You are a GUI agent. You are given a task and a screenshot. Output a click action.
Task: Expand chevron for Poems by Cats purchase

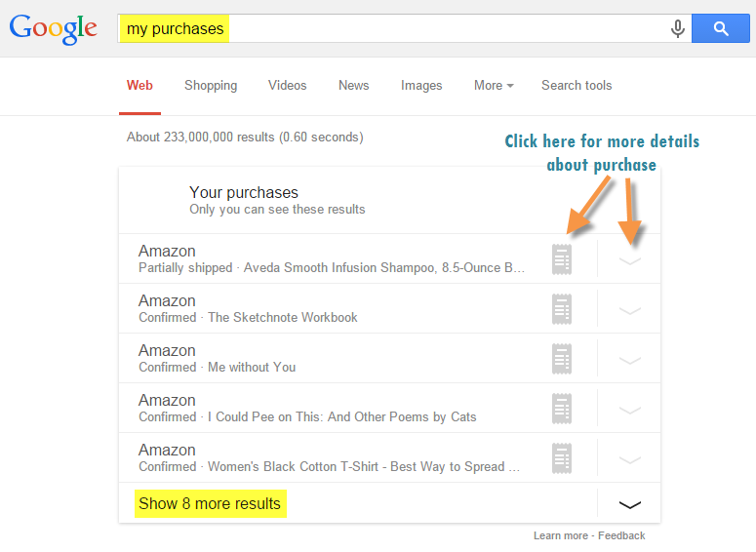tap(630, 411)
